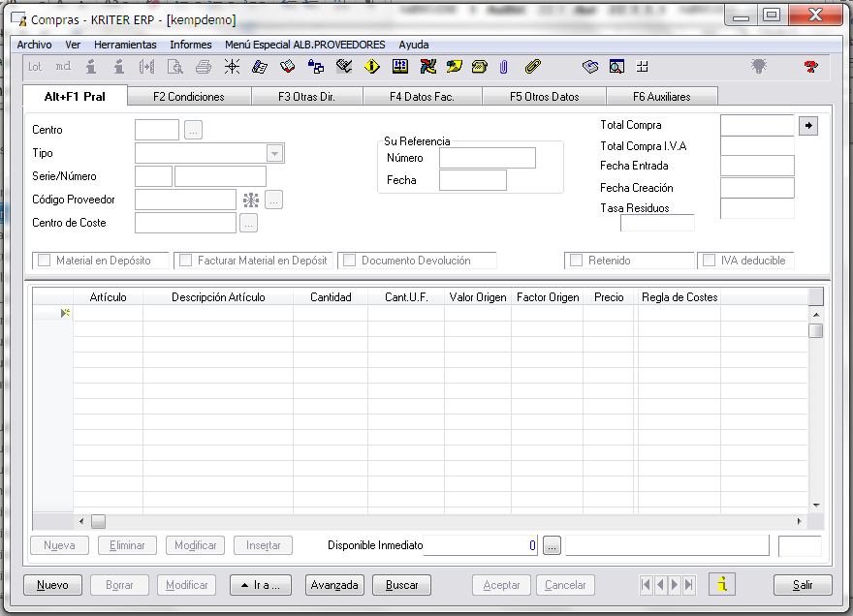The height and width of the screenshot is (616, 853).
Task: Click the printer icon in toolbar
Action: (204, 67)
